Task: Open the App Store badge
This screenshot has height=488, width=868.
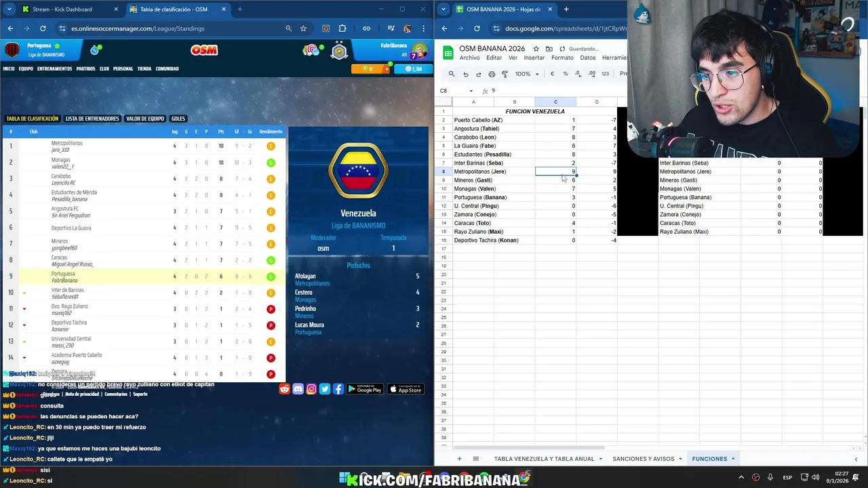Action: [x=406, y=389]
